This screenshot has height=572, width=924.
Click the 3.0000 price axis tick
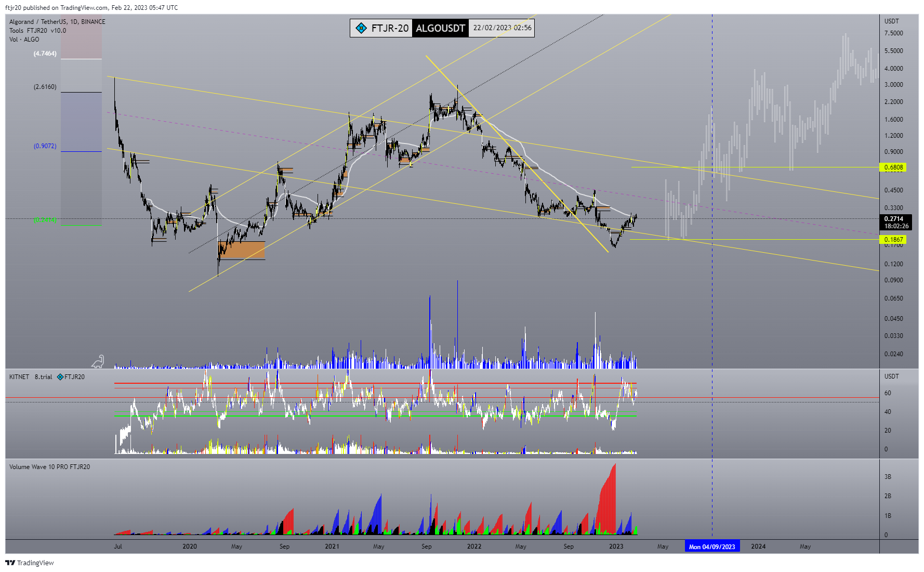tap(894, 85)
